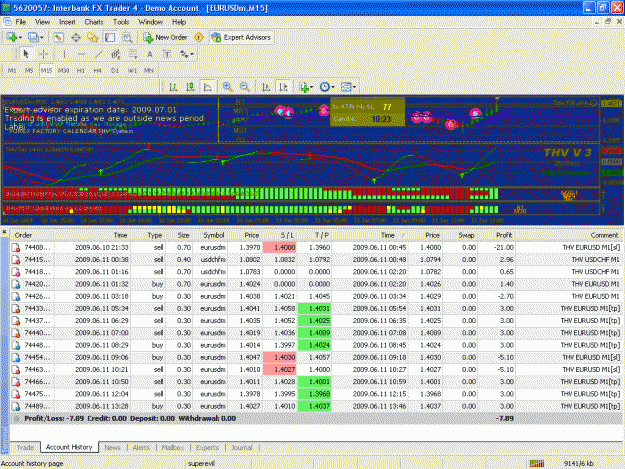Open the Data Window icon
The width and height of the screenshot is (625, 469).
coord(76,37)
